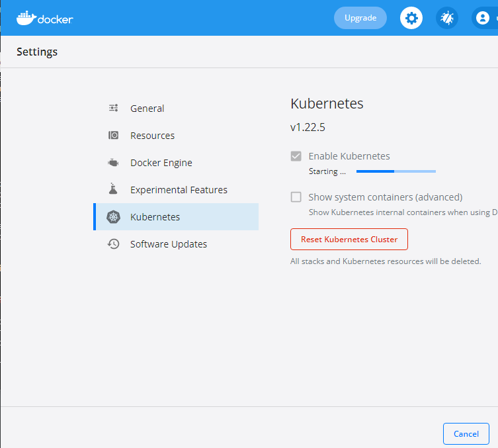Click the Upgrade button
Viewport: 498px width, 448px height.
(360, 18)
